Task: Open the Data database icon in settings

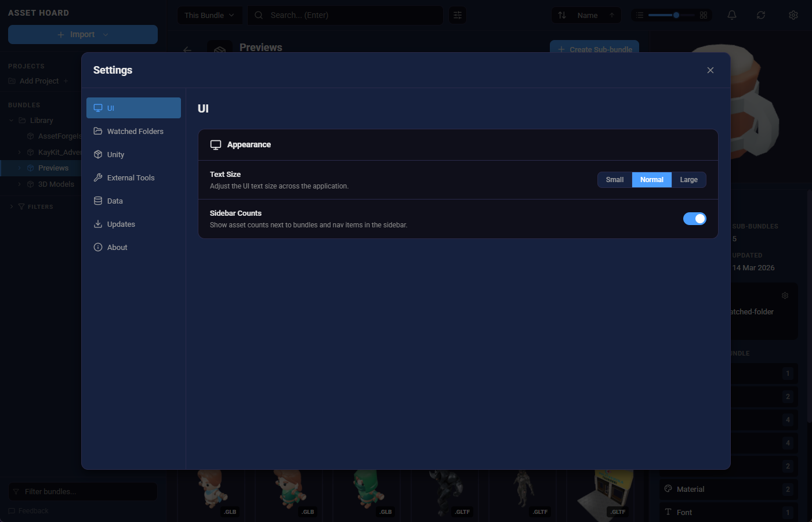Action: (x=98, y=201)
